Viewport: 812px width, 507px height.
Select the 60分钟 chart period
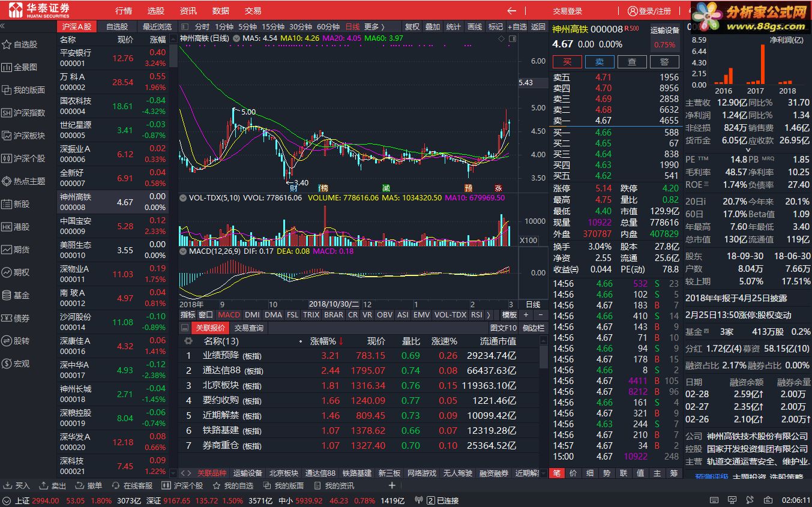tap(328, 27)
